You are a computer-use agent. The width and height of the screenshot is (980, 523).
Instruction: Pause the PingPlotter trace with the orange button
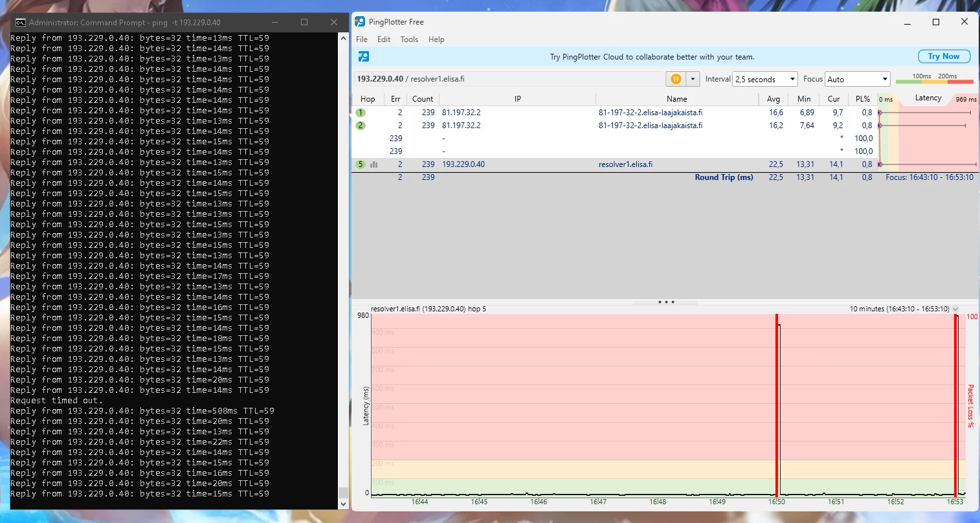676,79
